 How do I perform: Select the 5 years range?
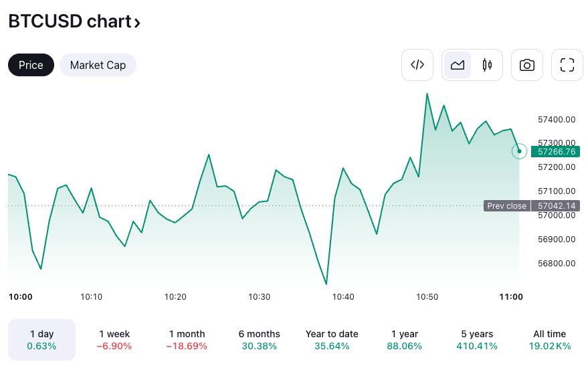pos(477,340)
